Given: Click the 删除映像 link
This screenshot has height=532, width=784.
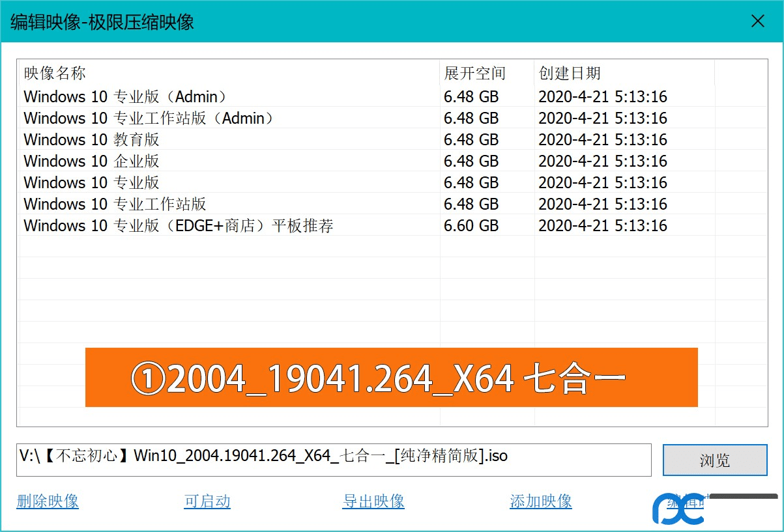Looking at the screenshot, I should pos(48,501).
